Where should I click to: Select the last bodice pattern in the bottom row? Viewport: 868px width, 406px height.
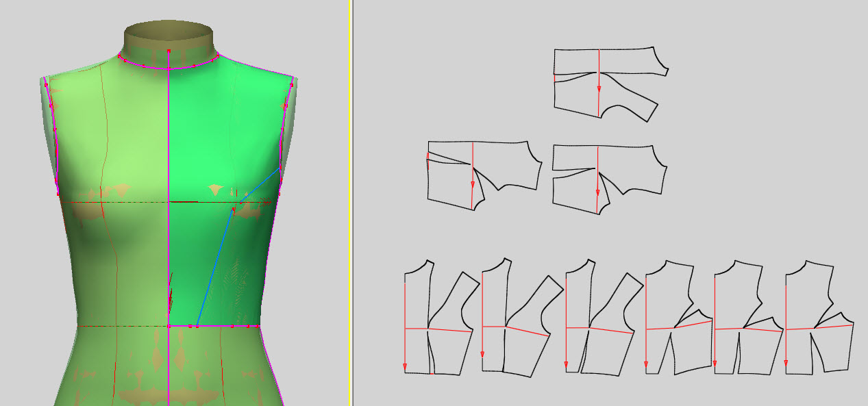819,317
